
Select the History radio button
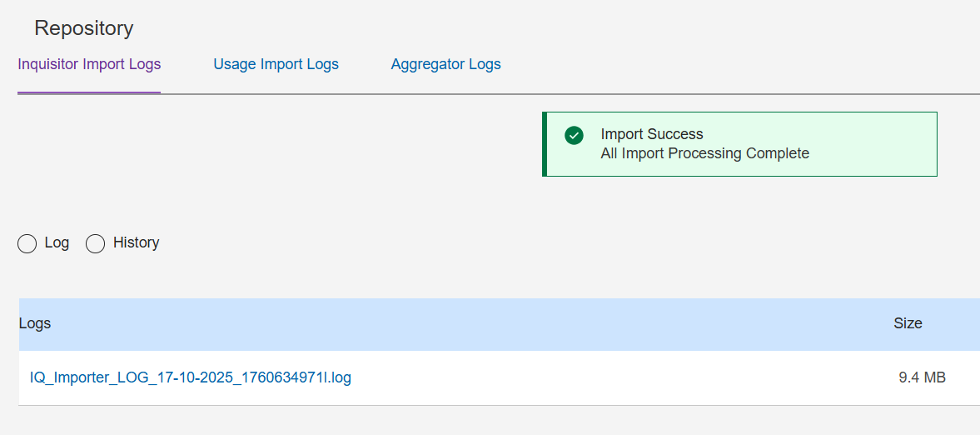coord(96,243)
